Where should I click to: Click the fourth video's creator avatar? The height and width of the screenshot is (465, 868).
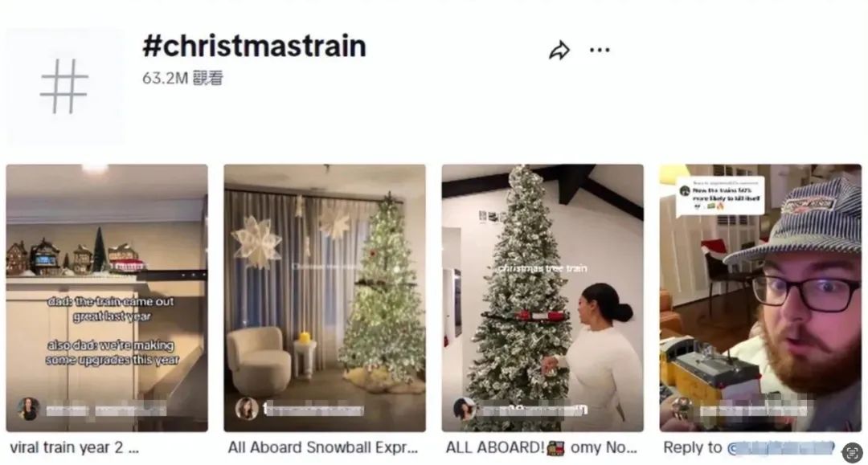coord(682,409)
